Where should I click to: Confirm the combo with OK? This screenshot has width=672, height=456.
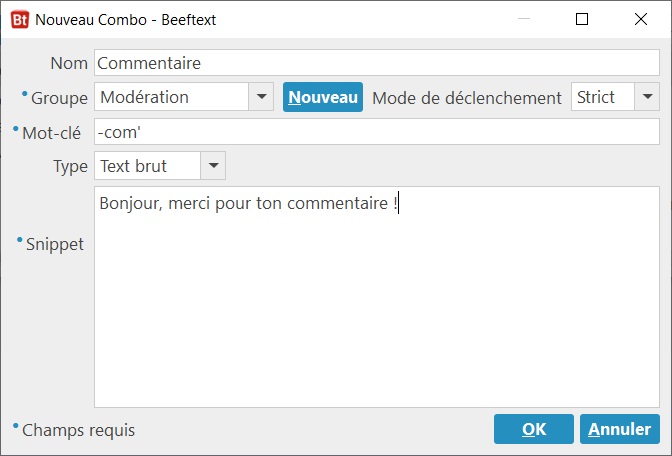(534, 429)
